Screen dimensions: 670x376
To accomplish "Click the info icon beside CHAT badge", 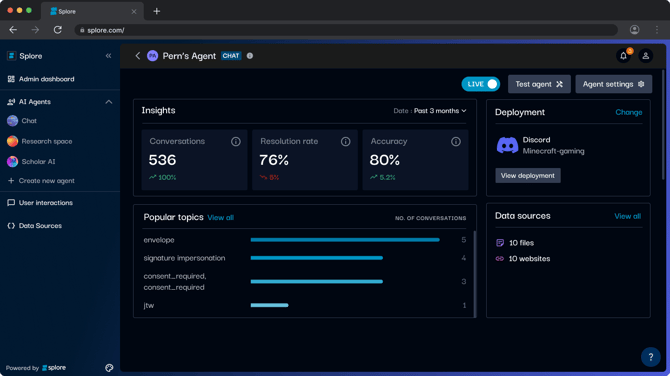I will [250, 56].
